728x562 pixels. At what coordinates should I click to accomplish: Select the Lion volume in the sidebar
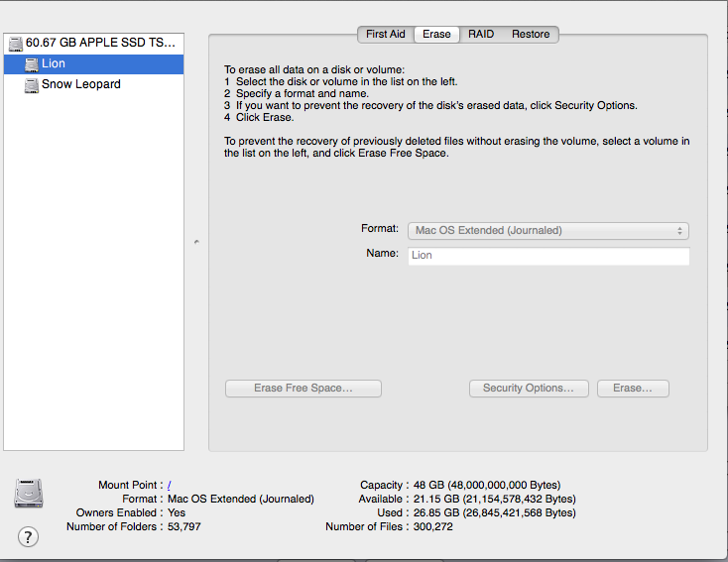point(94,64)
